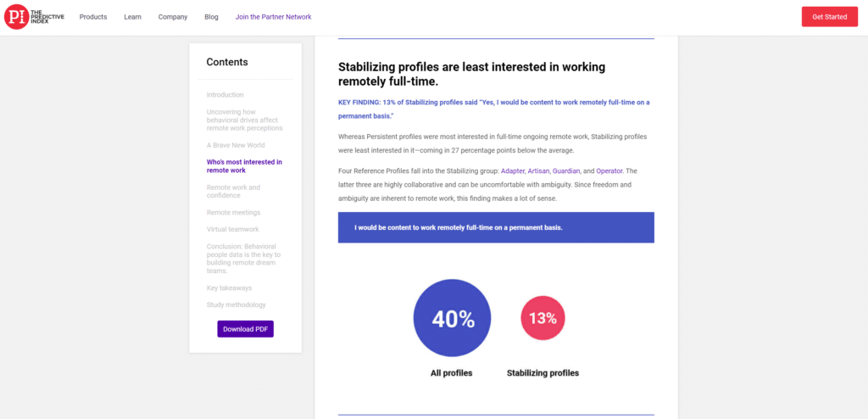Go to A Brave New World section
Viewport: 868px width, 419px height.
pyautogui.click(x=236, y=145)
